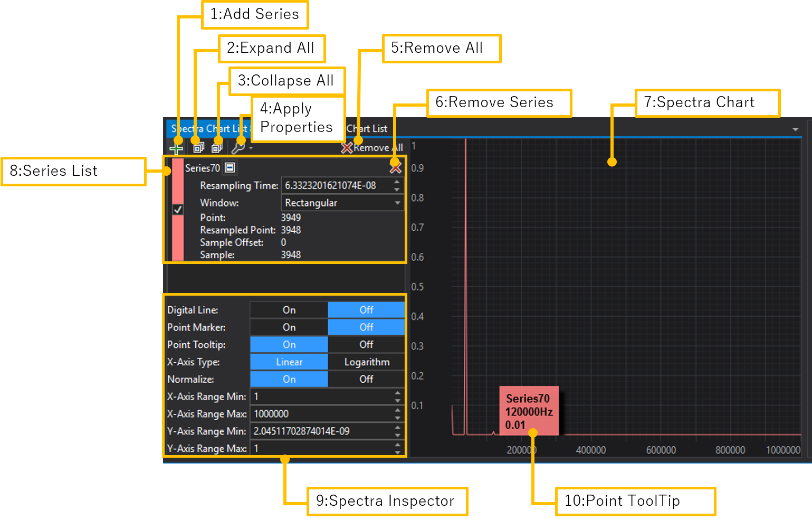The image size is (812, 520).
Task: Open the panel options arrow at top right
Action: click(x=795, y=129)
